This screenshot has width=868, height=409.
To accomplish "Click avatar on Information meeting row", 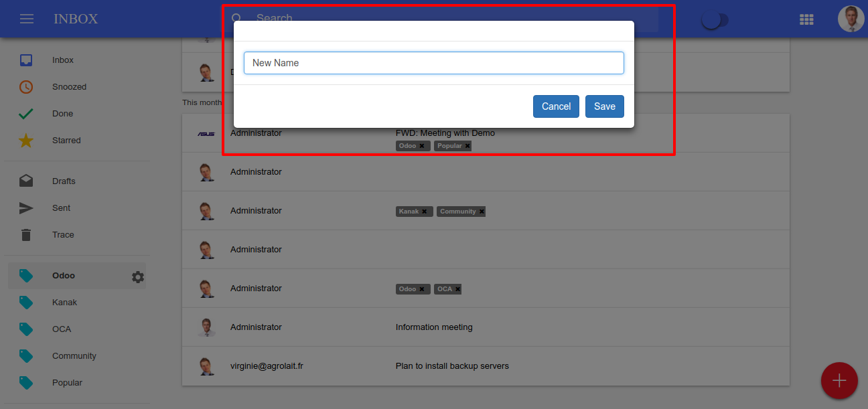I will pyautogui.click(x=206, y=327).
